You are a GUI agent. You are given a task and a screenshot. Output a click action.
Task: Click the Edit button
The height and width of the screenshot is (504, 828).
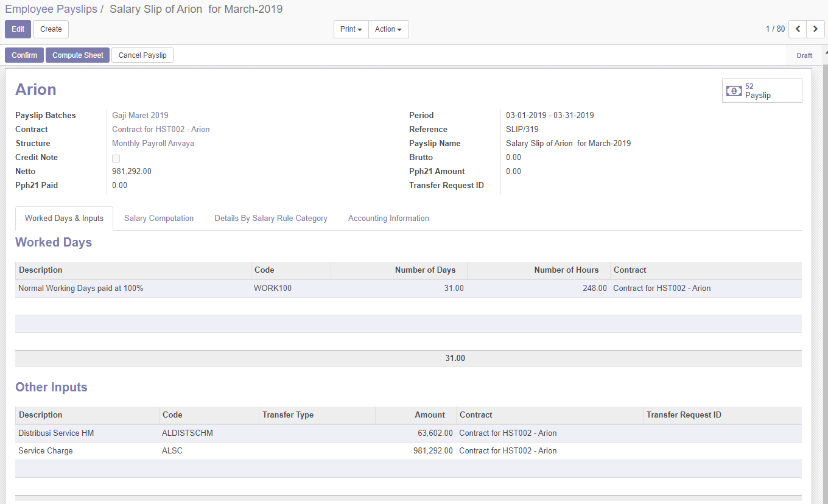(18, 29)
